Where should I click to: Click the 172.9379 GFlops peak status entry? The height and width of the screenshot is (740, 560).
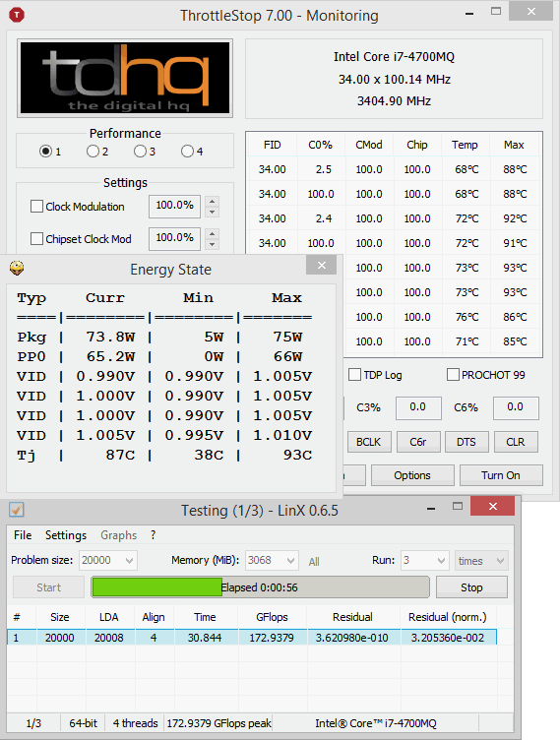click(219, 723)
